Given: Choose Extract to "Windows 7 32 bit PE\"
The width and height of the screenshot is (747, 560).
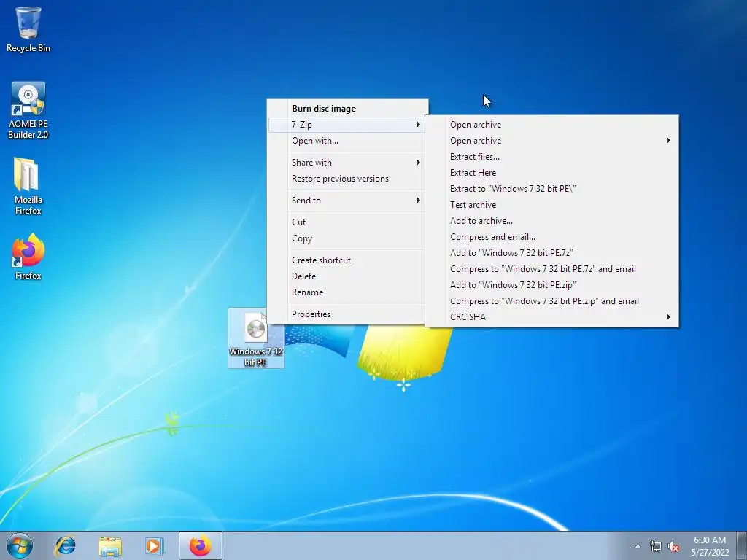Looking at the screenshot, I should 551,189.
